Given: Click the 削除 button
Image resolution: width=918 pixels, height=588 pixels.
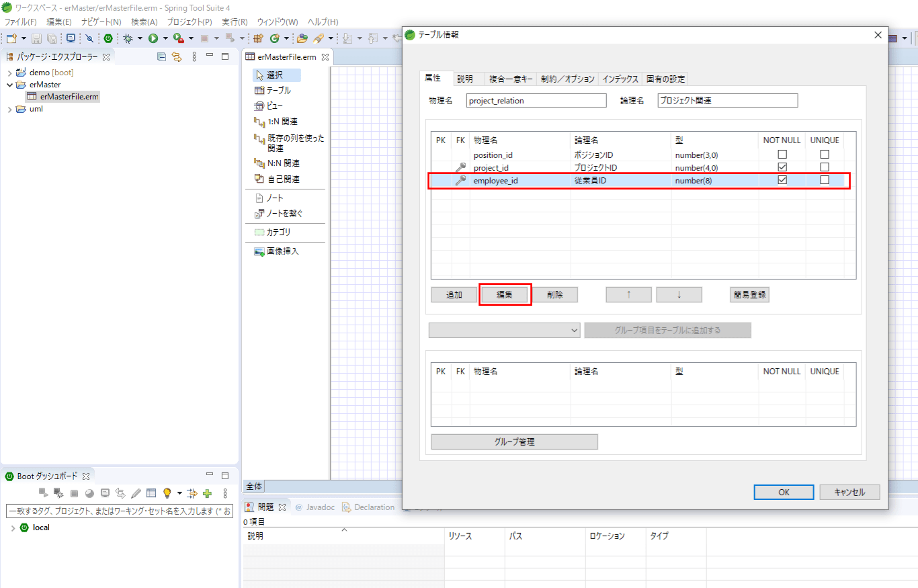Looking at the screenshot, I should 554,295.
